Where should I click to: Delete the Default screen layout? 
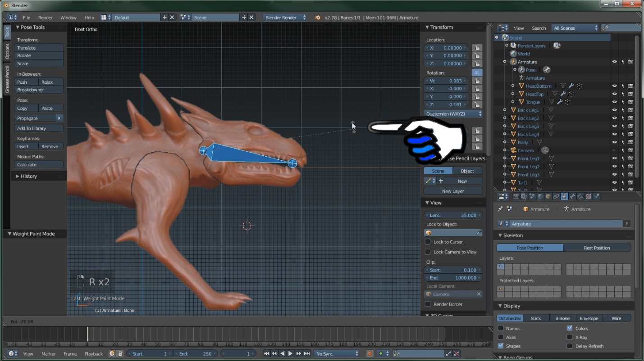tap(172, 18)
